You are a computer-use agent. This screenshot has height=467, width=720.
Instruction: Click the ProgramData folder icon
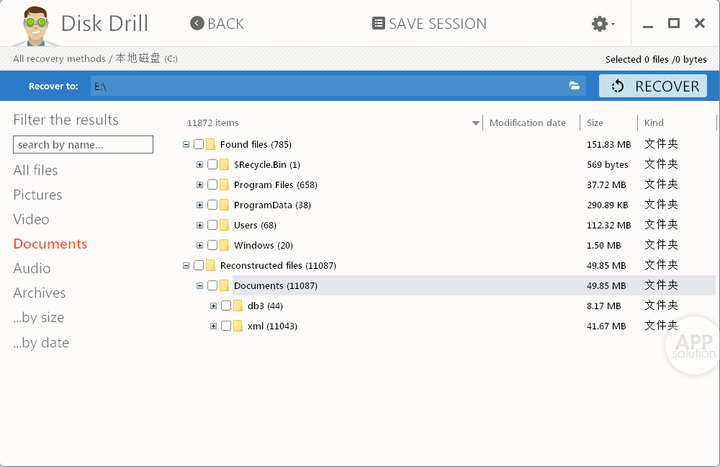click(225, 205)
